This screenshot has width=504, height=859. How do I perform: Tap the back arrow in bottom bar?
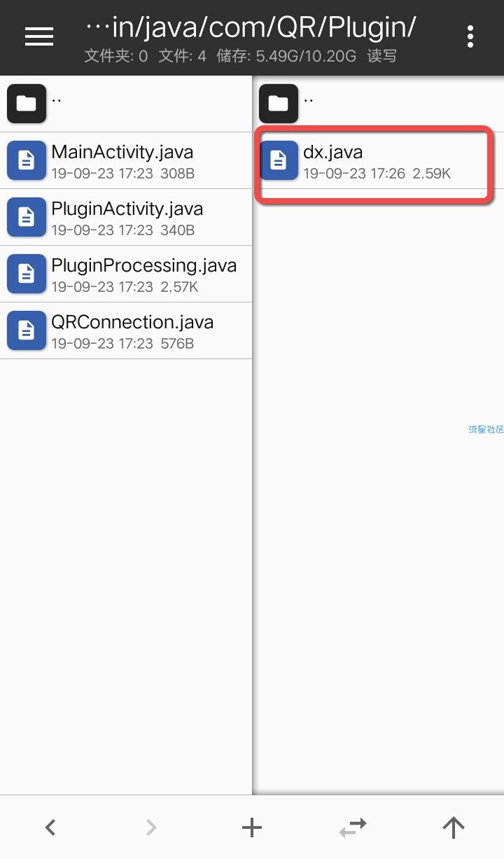tap(50, 827)
